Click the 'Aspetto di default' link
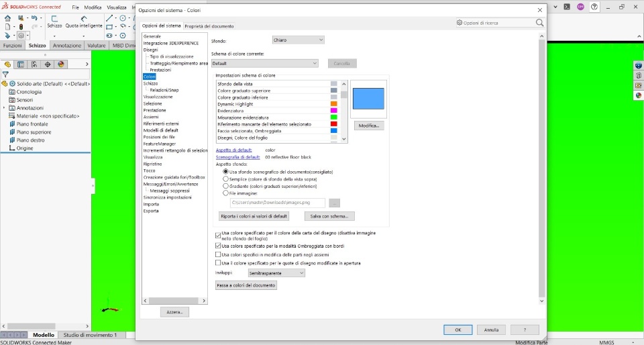Screen dimensions: 644x345 pyautogui.click(x=233, y=150)
